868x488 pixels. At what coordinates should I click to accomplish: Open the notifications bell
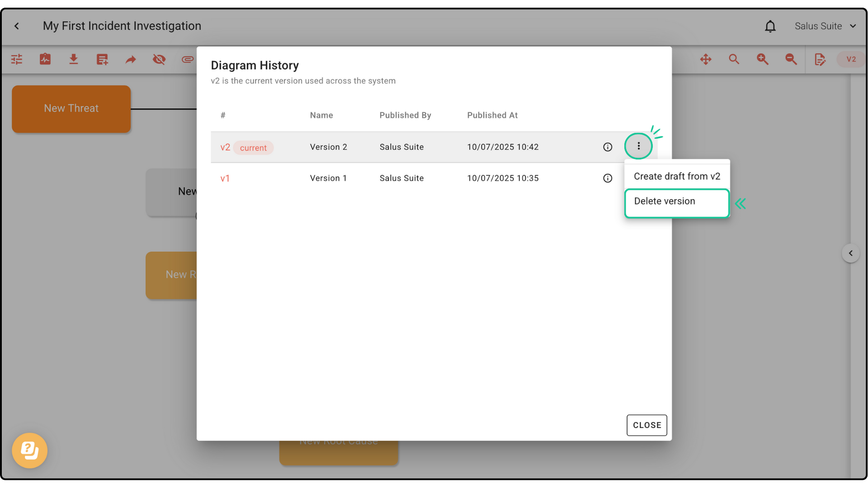point(770,26)
